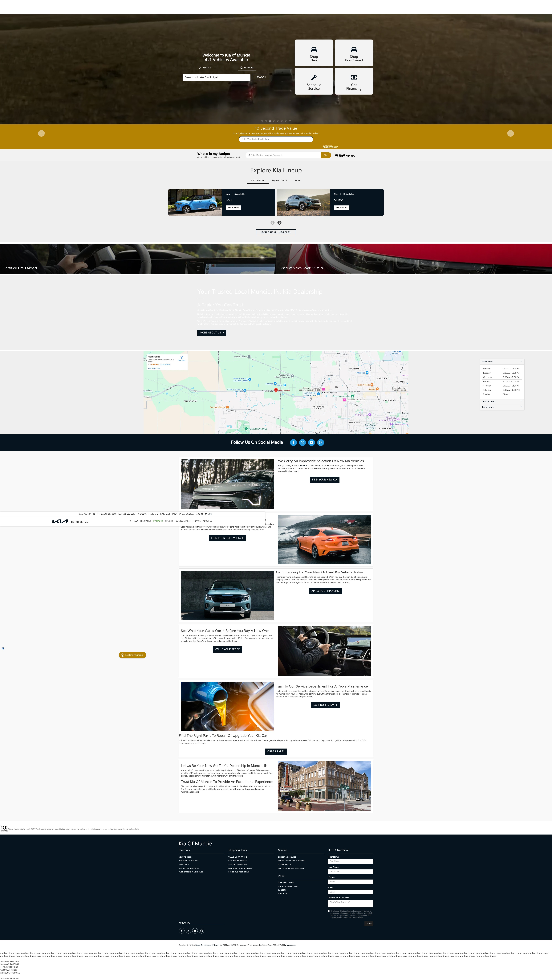The height and width of the screenshot is (980, 552).
Task: Open X from Follow Us On Social Media band
Action: (x=302, y=442)
